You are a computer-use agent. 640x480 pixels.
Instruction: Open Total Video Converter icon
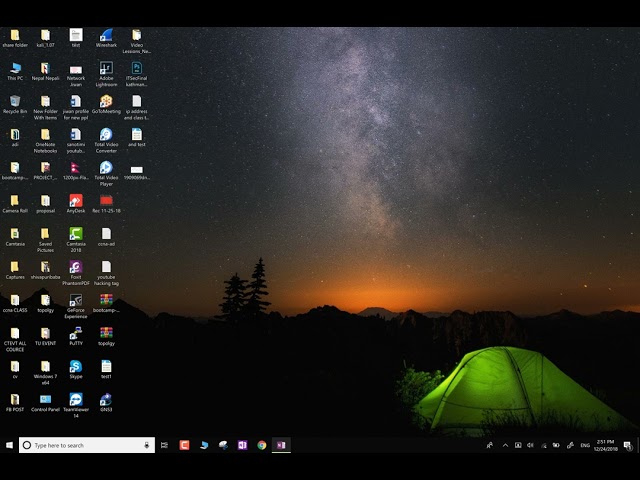coord(106,135)
